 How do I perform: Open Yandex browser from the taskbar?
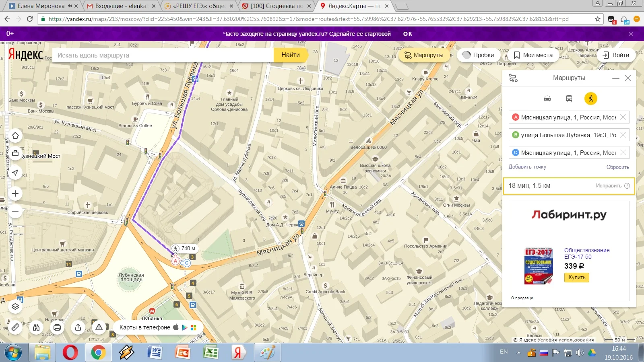238,353
